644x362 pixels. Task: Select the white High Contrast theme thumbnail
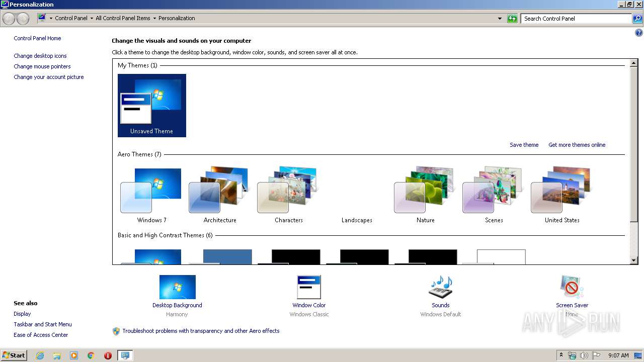point(494,256)
